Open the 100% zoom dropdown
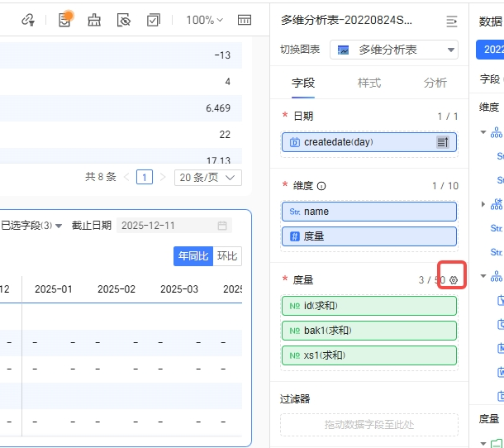The height and width of the screenshot is (448, 504). point(204,20)
